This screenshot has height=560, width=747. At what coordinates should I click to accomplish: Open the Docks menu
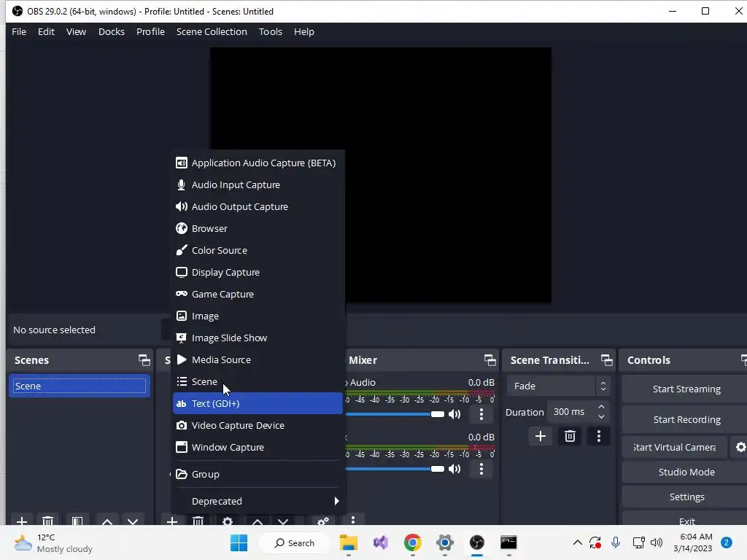[x=112, y=32]
